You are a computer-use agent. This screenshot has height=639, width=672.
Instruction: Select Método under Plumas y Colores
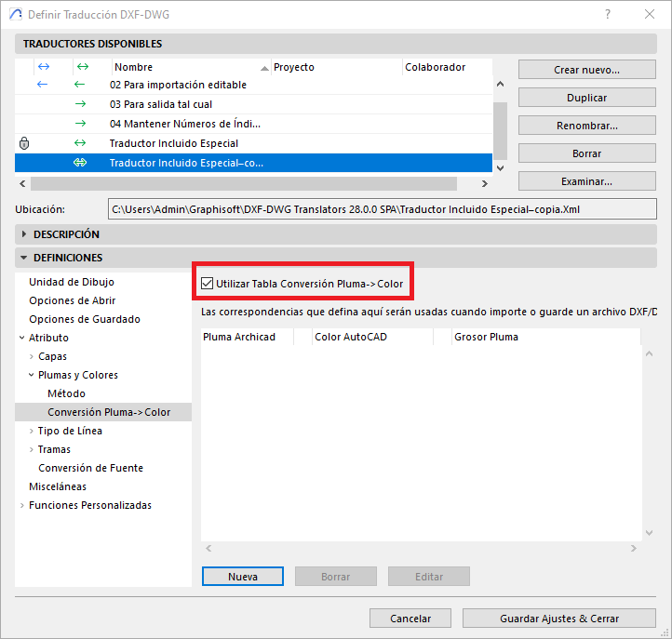pos(66,393)
